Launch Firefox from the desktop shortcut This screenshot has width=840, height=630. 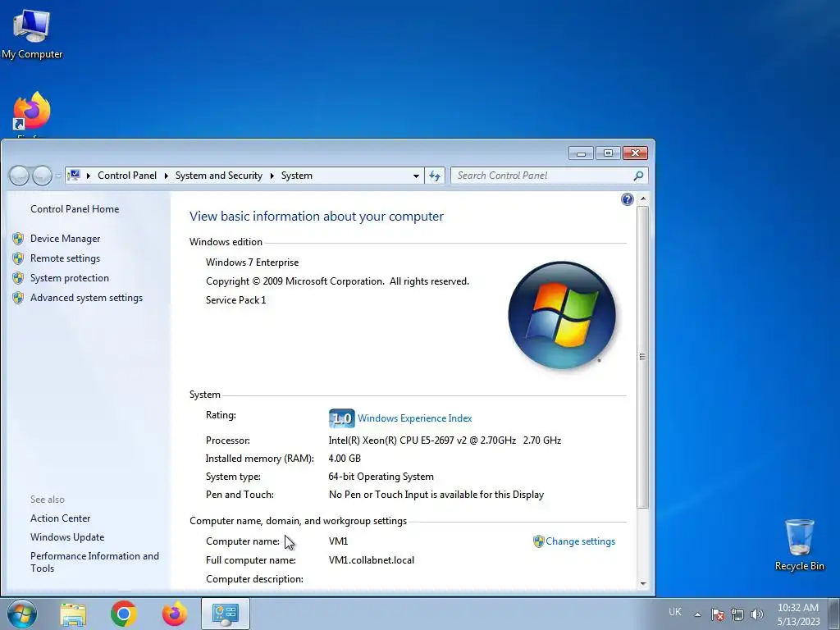coord(32,112)
